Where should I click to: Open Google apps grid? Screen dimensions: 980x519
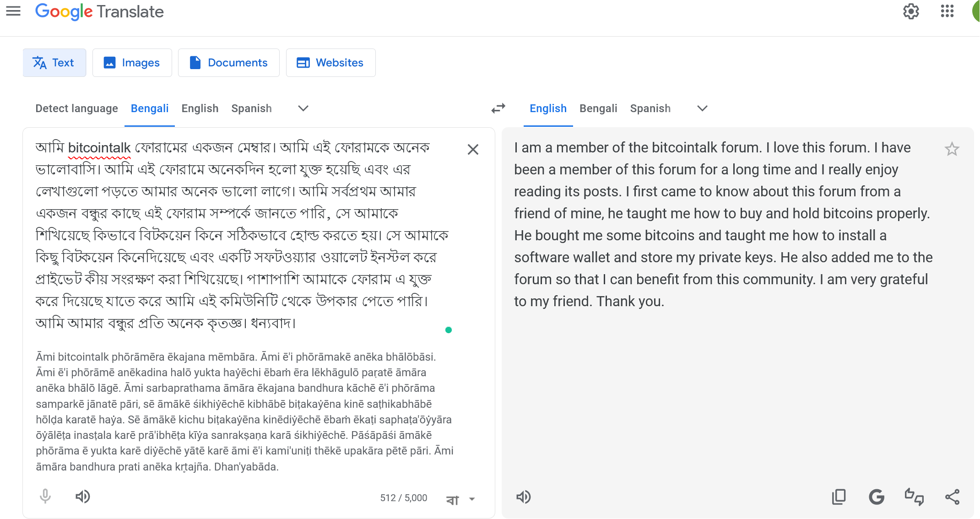pyautogui.click(x=947, y=11)
